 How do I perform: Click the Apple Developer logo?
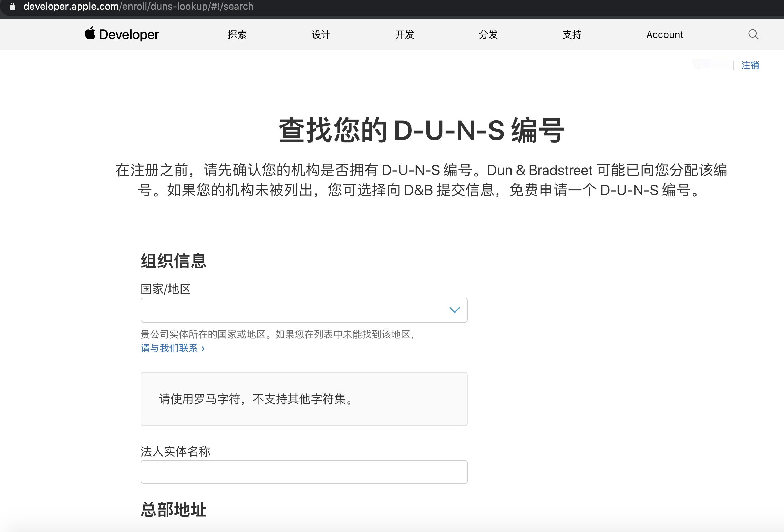click(122, 34)
